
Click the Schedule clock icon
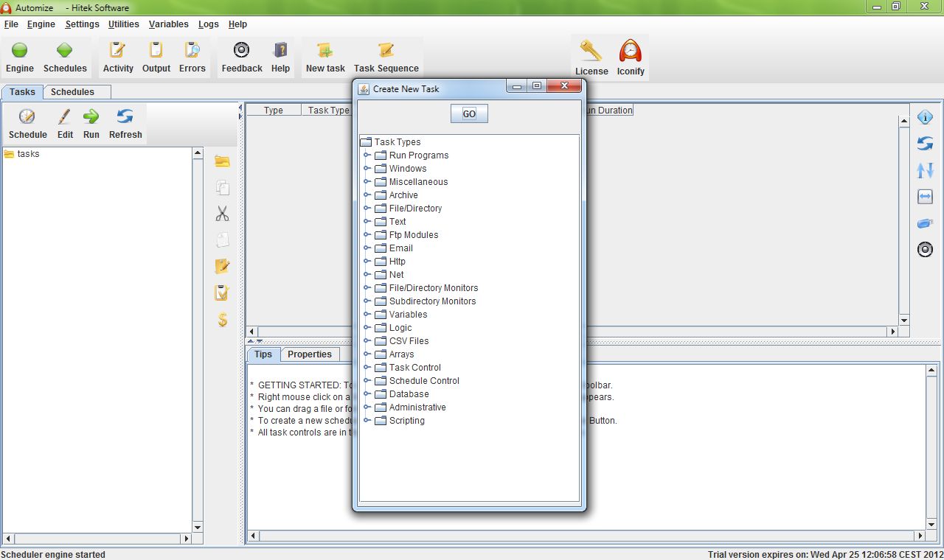27,116
